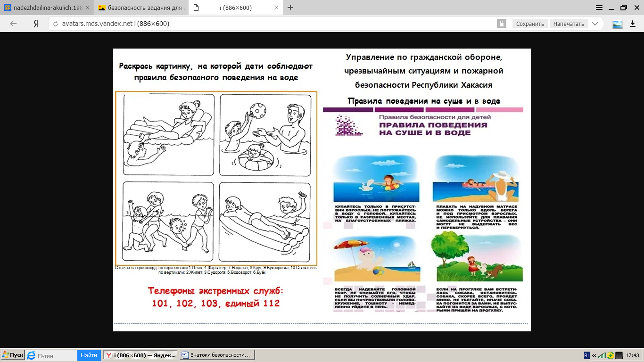Image resolution: width=644 pixels, height=362 pixels.
Task: Click the '101, 102, 103, единый 112' text
Action: pyautogui.click(x=216, y=304)
